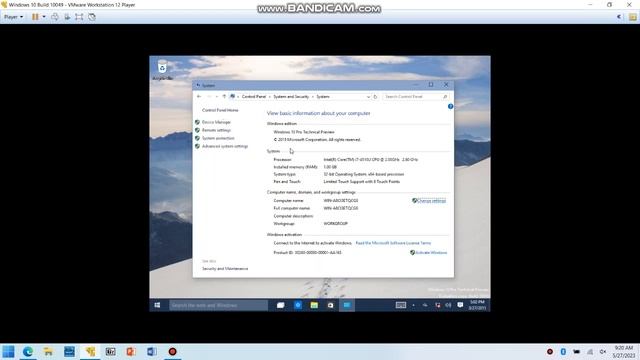Show hidden icons in guest system tray
The width and height of the screenshot is (640, 360).
pos(413,305)
